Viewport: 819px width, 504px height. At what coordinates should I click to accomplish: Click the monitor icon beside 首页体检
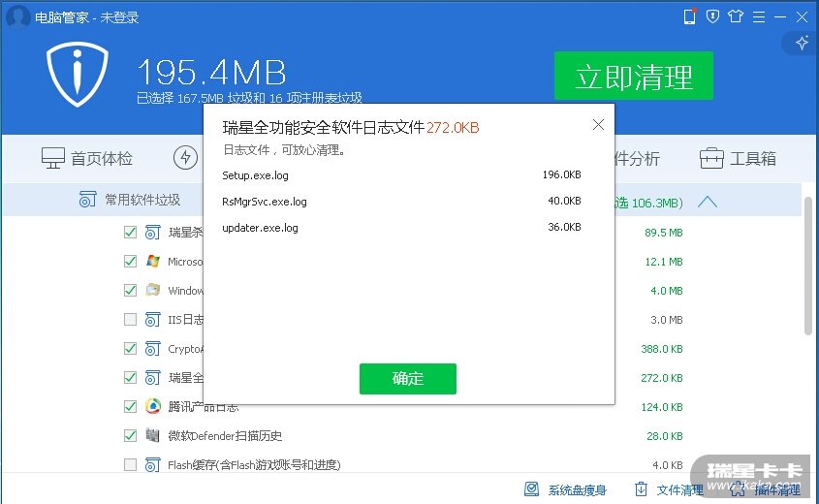click(x=53, y=158)
